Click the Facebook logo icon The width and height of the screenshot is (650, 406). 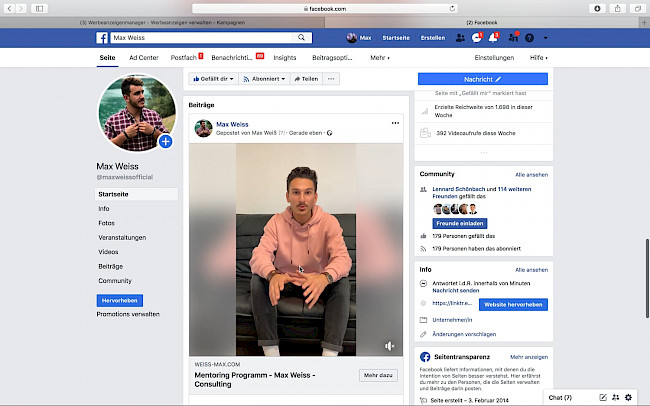pyautogui.click(x=102, y=38)
